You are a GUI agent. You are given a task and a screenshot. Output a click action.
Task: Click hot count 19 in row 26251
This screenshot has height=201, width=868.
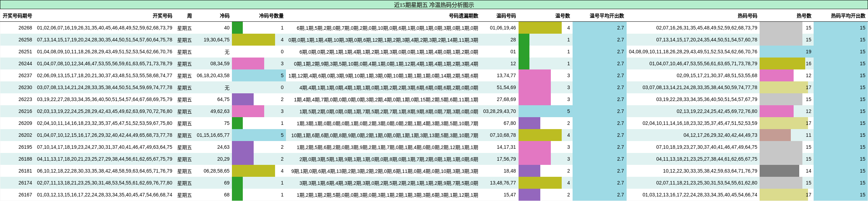point(808,52)
